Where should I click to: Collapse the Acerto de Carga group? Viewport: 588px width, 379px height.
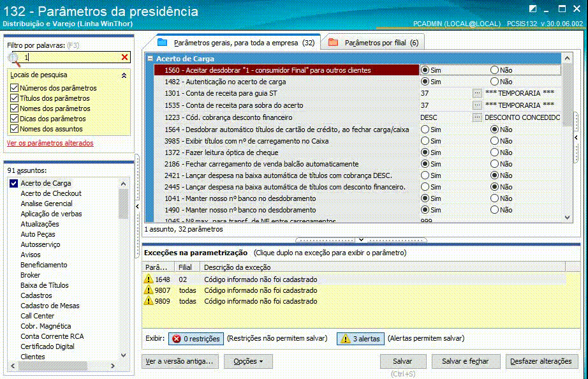(150, 59)
